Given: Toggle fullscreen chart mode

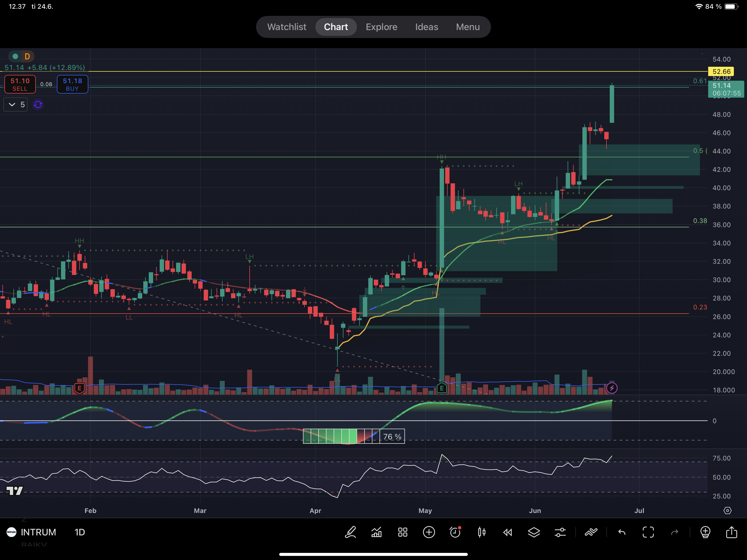Looking at the screenshot, I should pyautogui.click(x=648, y=532).
